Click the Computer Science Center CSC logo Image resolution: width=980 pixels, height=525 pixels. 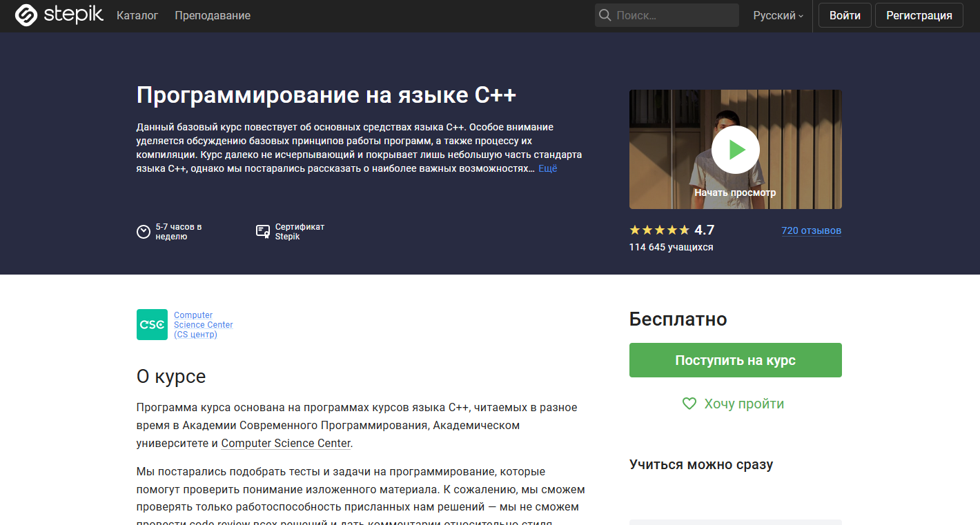point(152,324)
